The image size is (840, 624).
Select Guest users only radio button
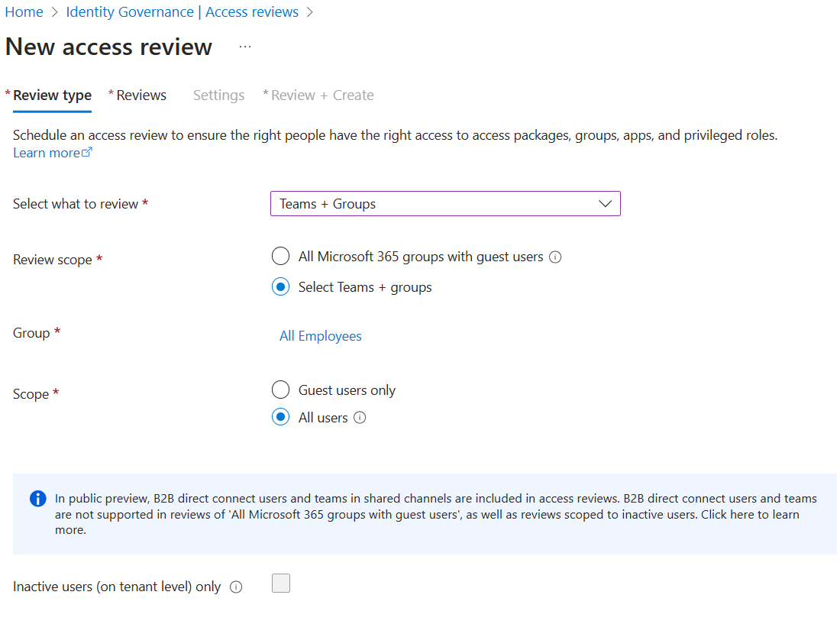pos(281,390)
